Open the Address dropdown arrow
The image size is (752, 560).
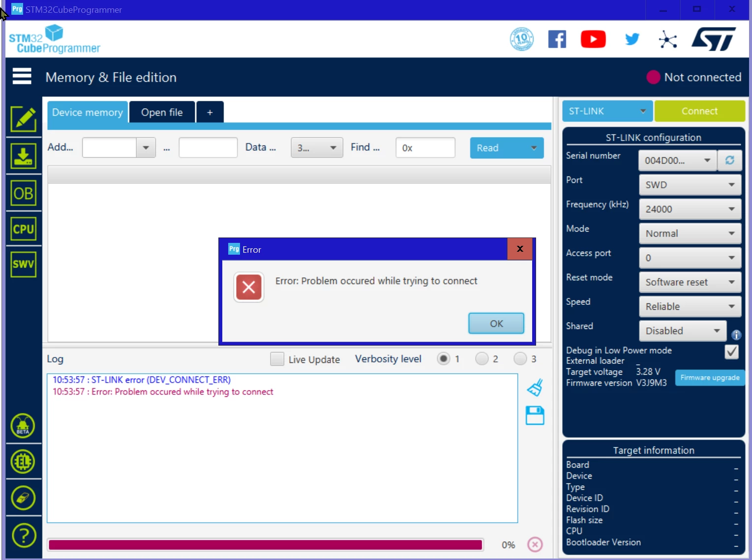(x=146, y=147)
